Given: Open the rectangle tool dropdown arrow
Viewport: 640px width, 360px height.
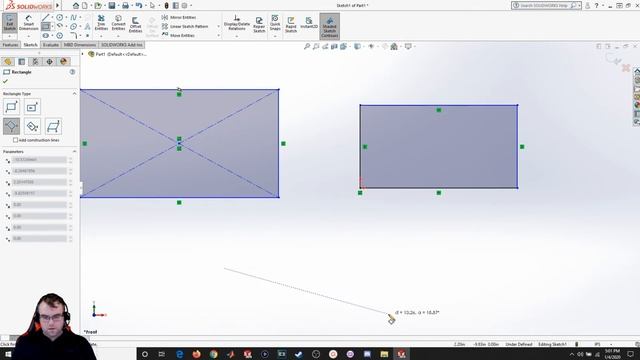Looking at the screenshot, I should click(52, 27).
